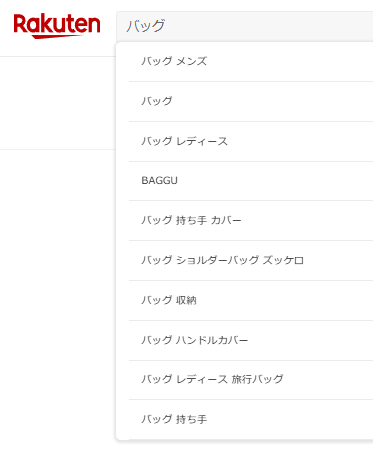The image size is (373, 449).
Task: Select バッグ レディース 旅行バッグ suggestion
Action: [x=251, y=380]
